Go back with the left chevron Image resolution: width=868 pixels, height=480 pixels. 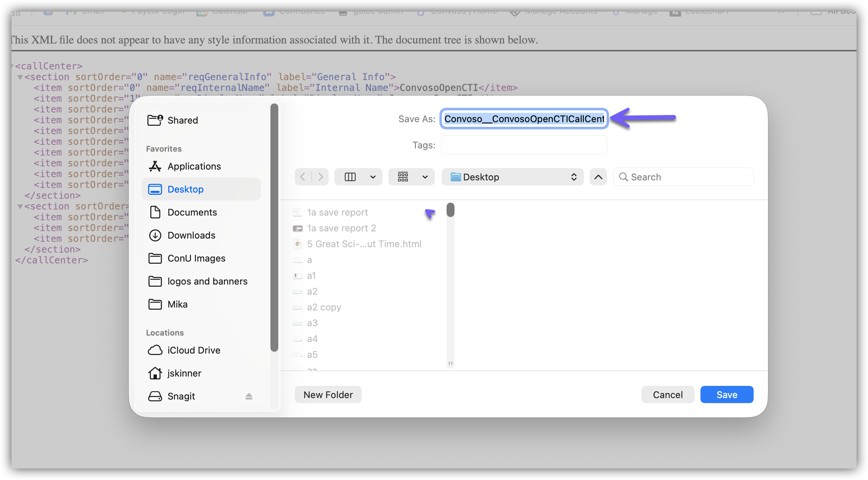point(303,177)
